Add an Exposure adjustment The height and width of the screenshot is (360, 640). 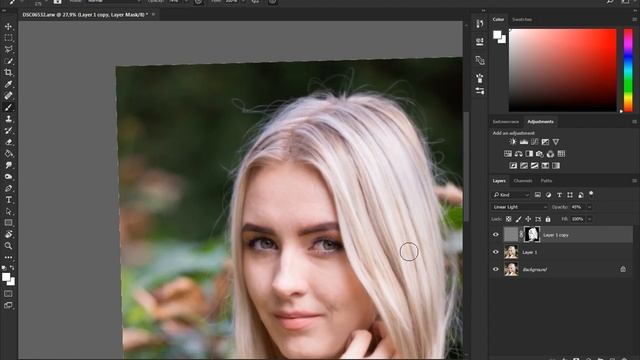[x=545, y=142]
